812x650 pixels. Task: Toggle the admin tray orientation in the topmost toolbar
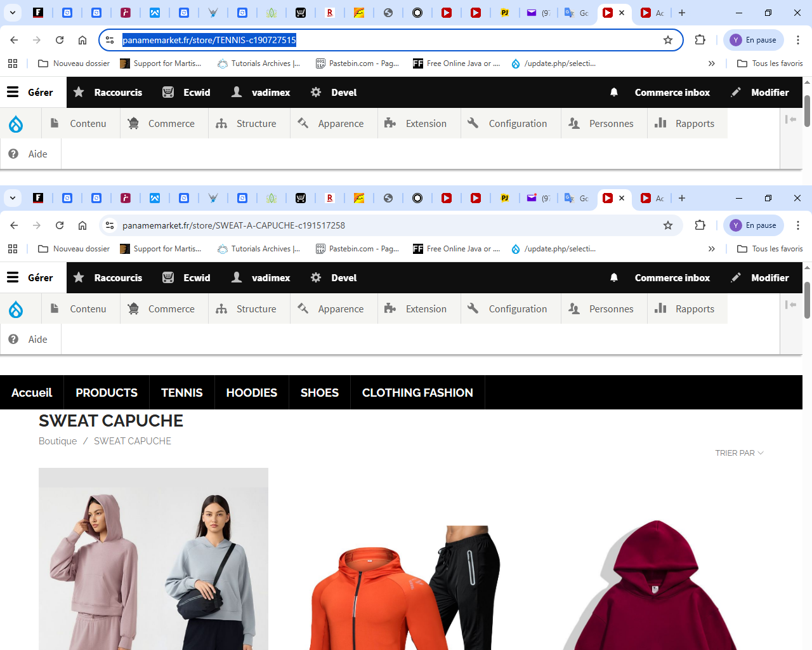[790, 119]
